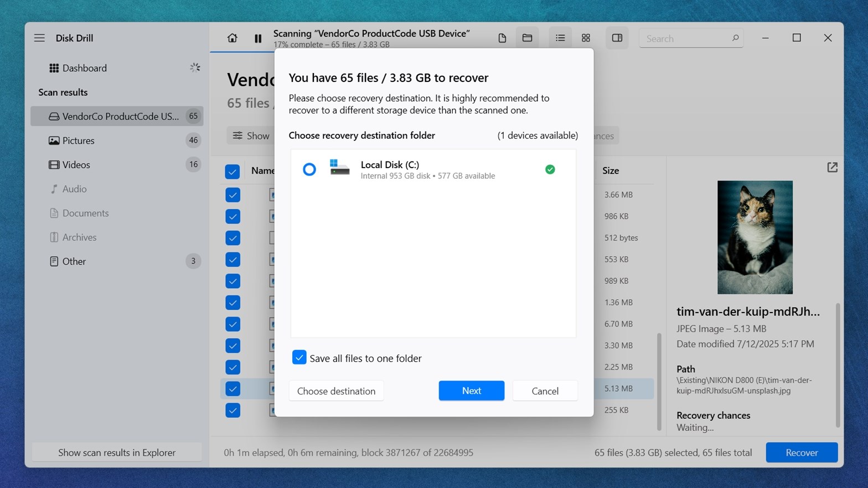The image size is (868, 488).
Task: Click the cat image preview thumbnail
Action: pyautogui.click(x=755, y=237)
